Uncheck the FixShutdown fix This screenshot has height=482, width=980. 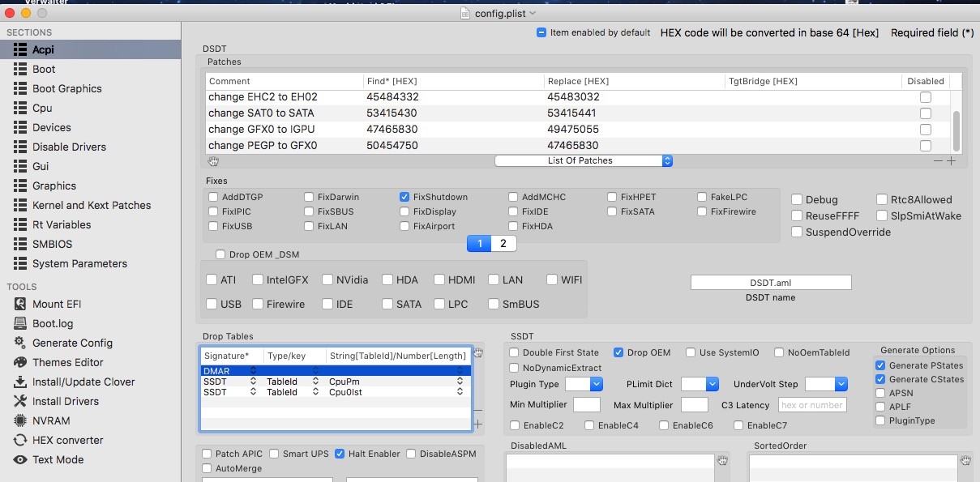(404, 197)
